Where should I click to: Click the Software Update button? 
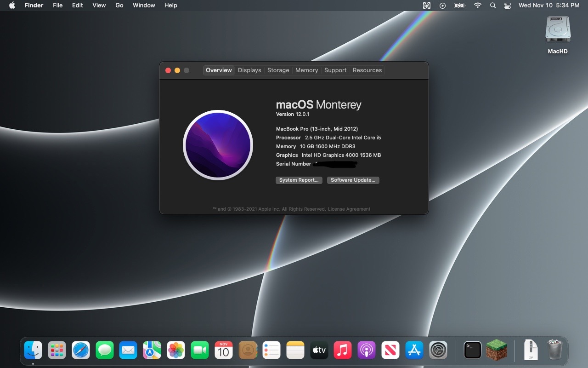point(353,180)
